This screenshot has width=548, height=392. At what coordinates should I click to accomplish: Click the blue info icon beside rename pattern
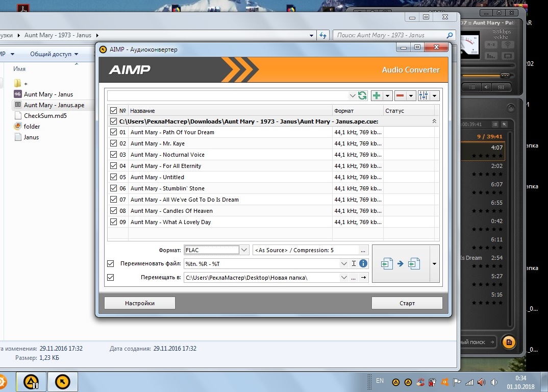point(363,263)
